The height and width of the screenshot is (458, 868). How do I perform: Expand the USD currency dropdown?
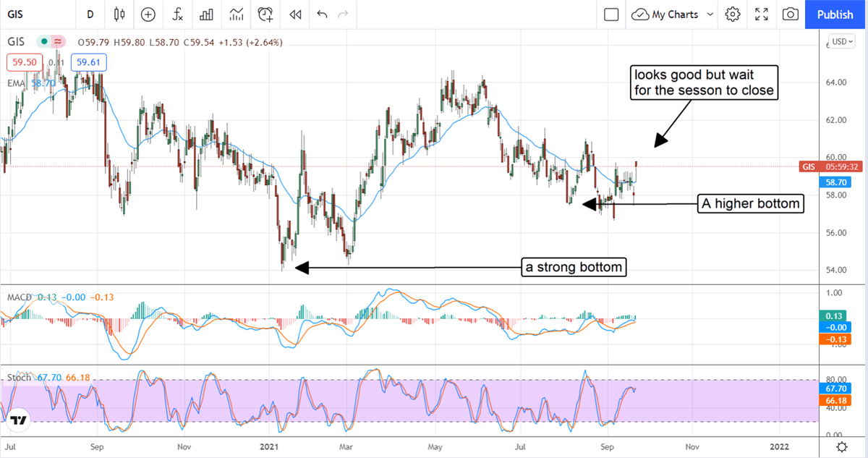click(x=842, y=42)
